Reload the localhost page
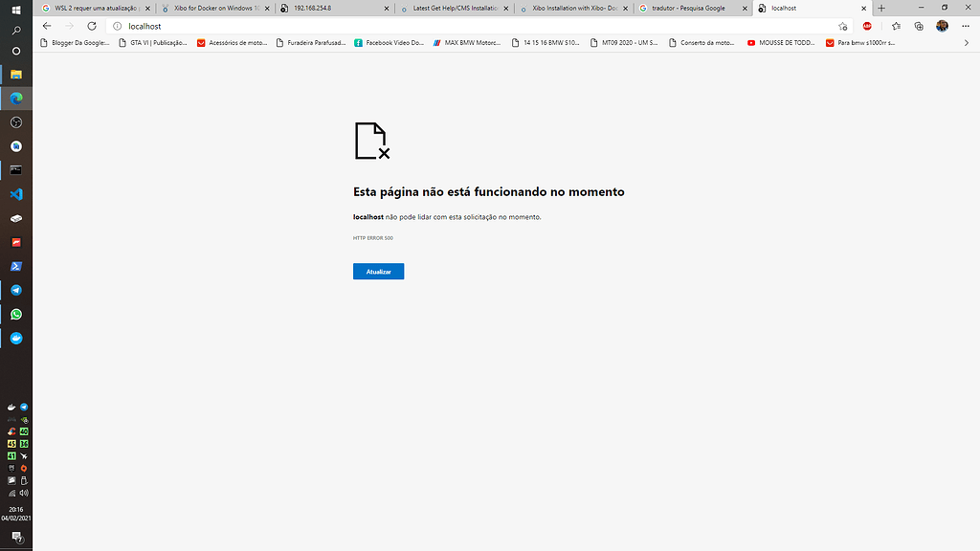This screenshot has height=551, width=980. point(92,26)
